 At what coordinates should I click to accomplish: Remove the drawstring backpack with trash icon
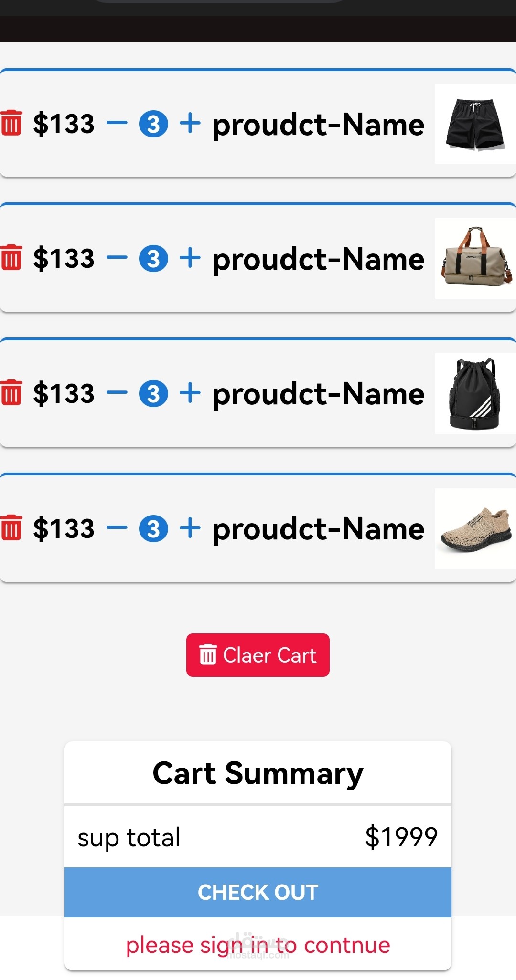[x=11, y=393]
